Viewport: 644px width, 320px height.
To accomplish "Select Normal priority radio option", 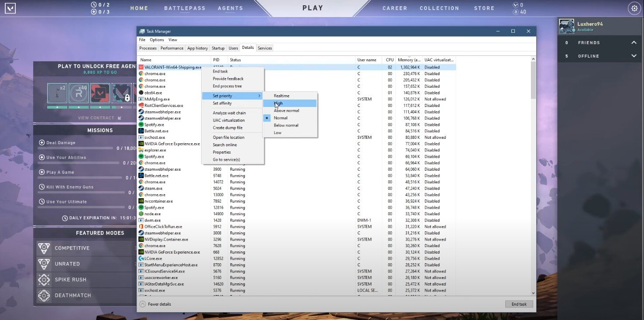I will coord(281,118).
